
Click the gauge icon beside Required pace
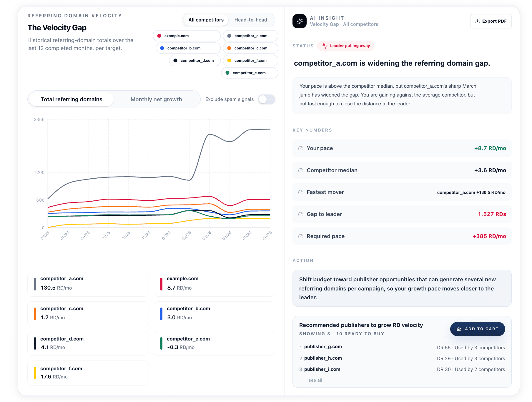[x=301, y=236]
